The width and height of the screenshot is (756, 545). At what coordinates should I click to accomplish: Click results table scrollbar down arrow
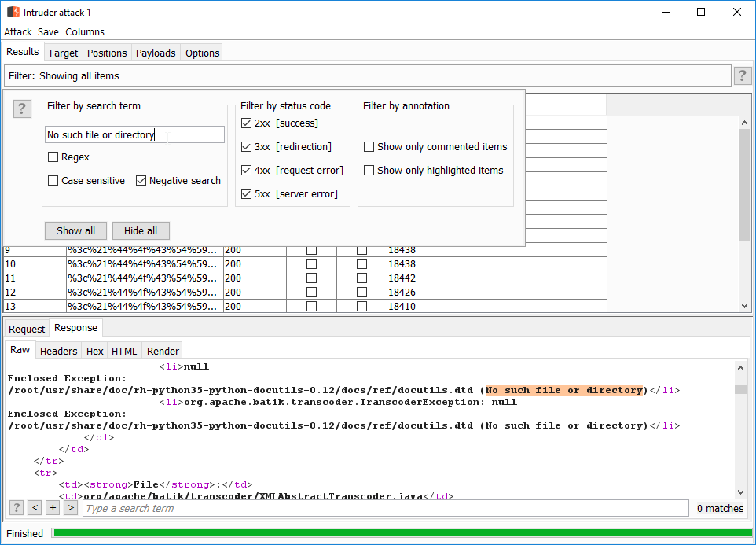coord(744,306)
